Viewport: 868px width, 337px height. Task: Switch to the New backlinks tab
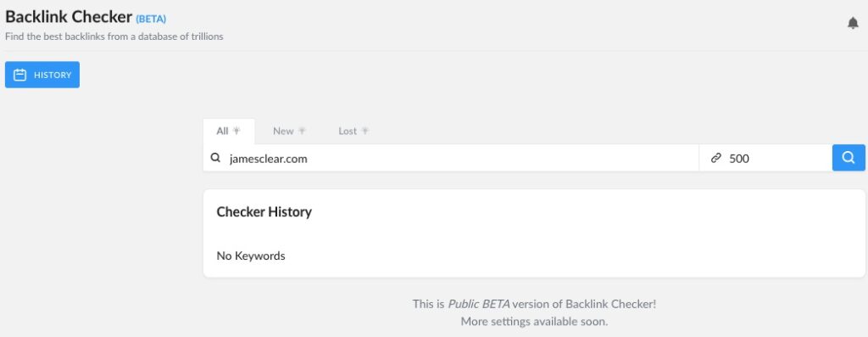tap(289, 132)
